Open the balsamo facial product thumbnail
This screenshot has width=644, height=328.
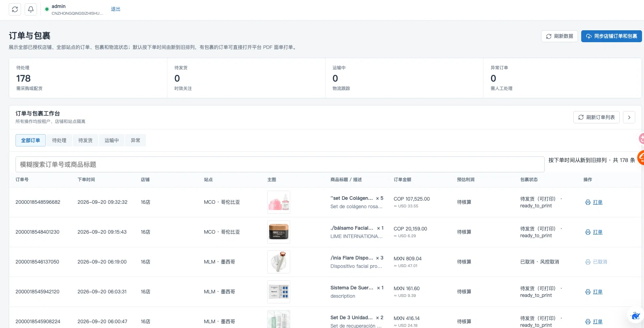click(279, 232)
